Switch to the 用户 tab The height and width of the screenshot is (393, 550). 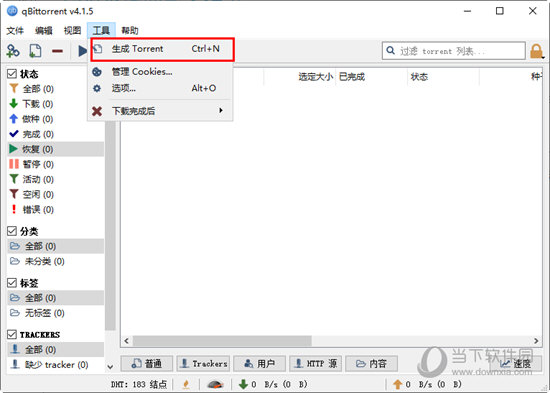point(260,364)
